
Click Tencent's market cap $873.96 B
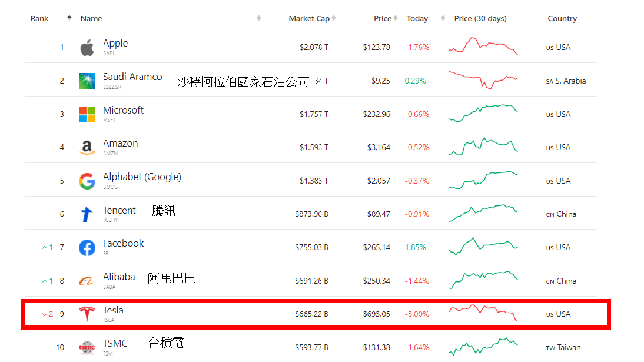pos(311,214)
